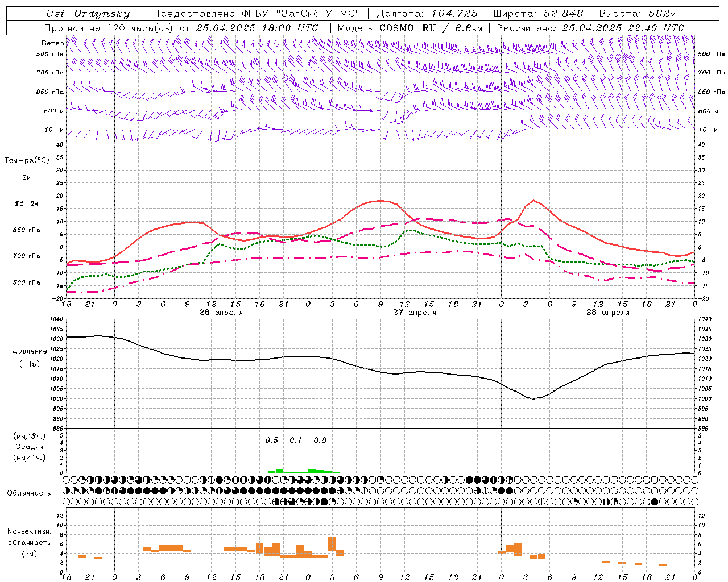Click the 500 гПа dashed legend line sample
Screen dimensions: 728x582
[26, 289]
